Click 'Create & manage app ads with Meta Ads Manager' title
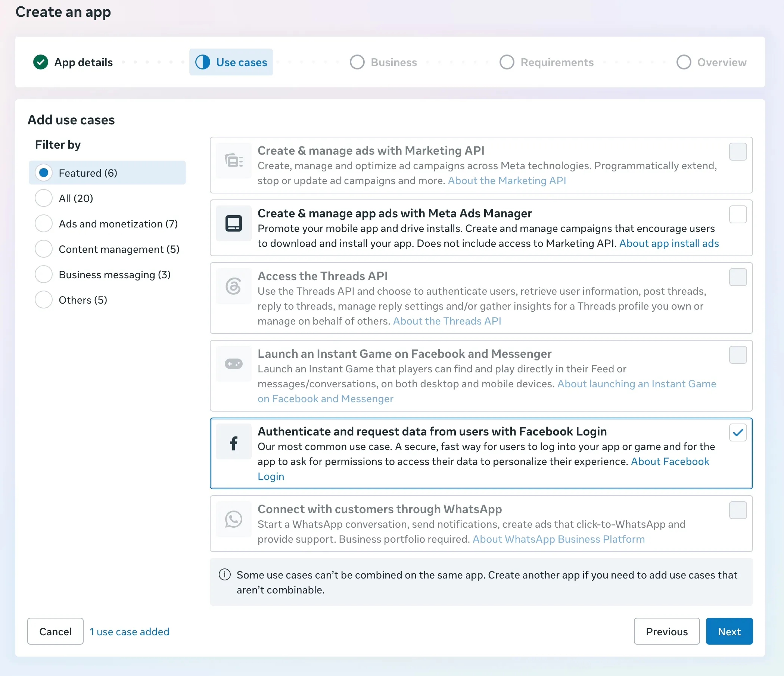784x676 pixels. pos(395,214)
